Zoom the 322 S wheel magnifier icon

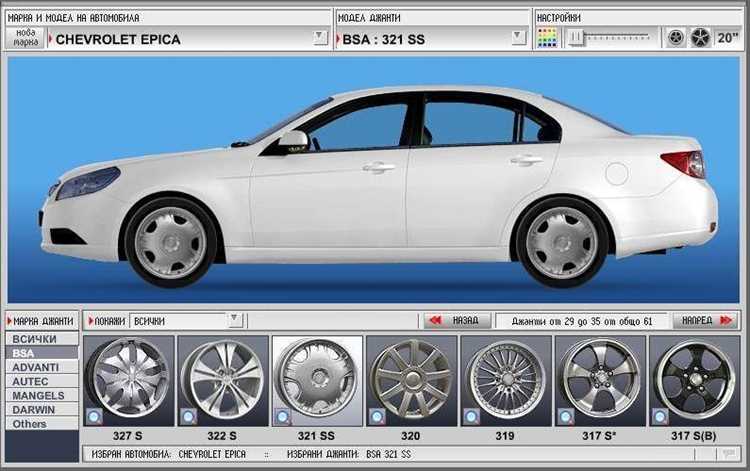click(x=188, y=416)
